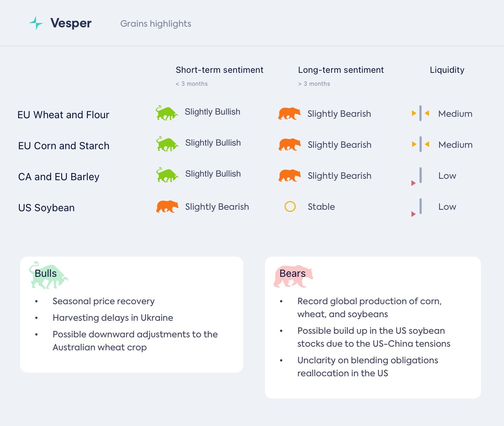
Task: Click the pale green bull icon in Bulls card
Action: (48, 275)
